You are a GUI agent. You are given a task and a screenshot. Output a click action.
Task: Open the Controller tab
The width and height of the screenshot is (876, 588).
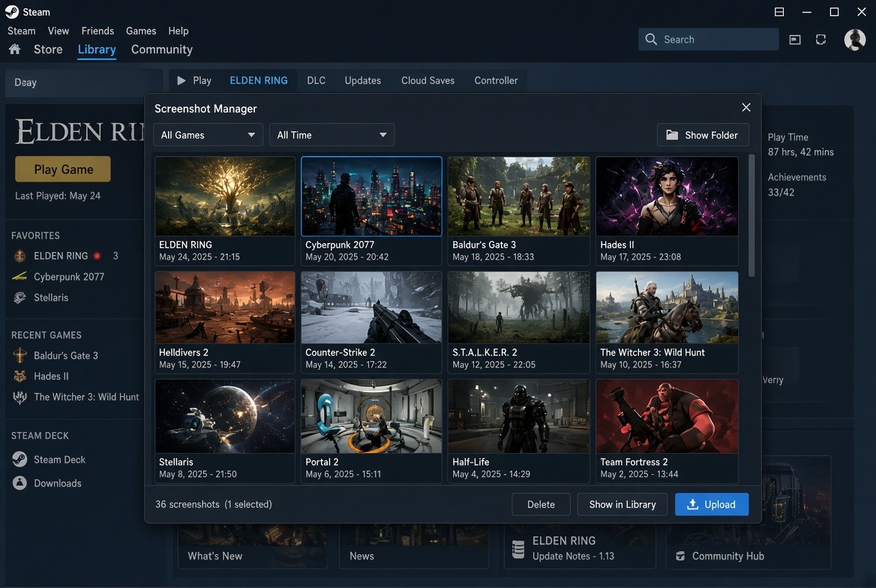[x=496, y=80]
